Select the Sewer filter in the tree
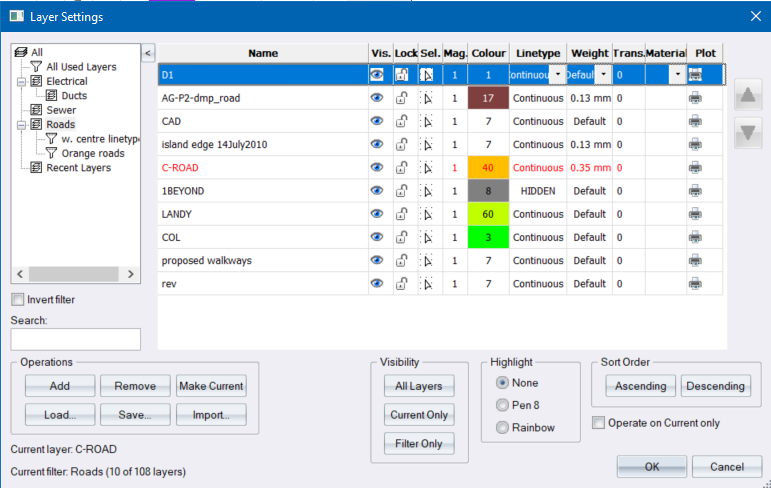 (x=60, y=110)
